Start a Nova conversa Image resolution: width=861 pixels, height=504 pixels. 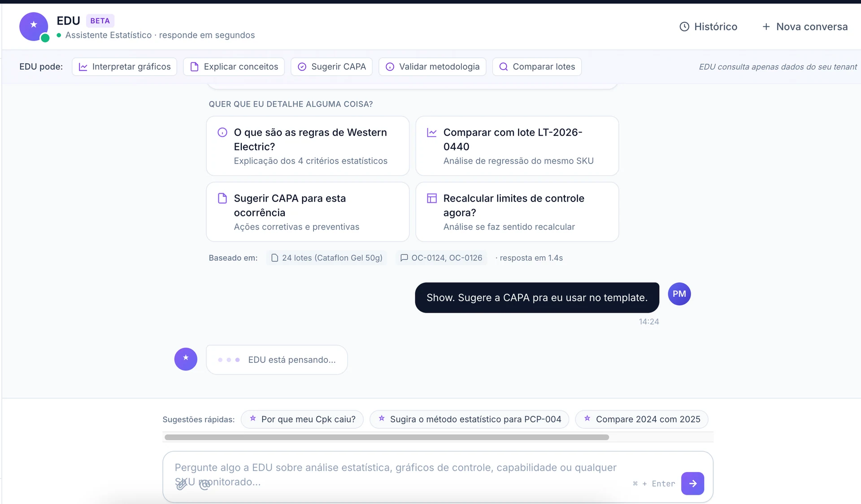(x=804, y=26)
